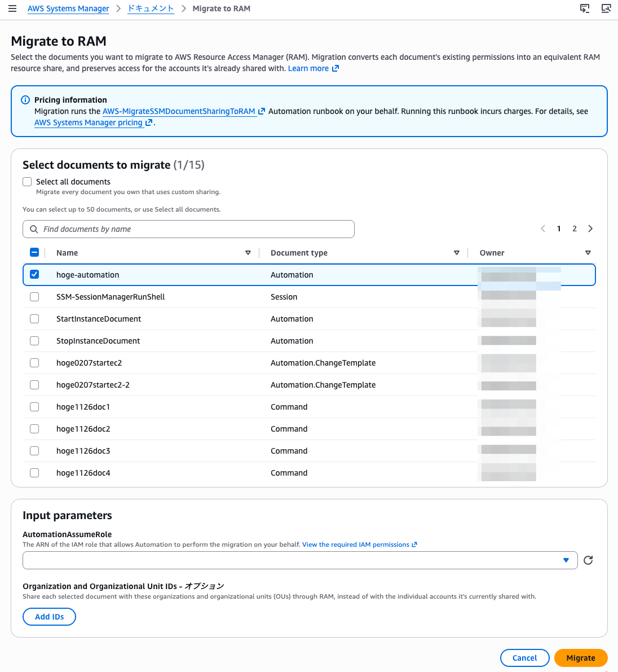
Task: Click the rightmost screen icon in the top bar
Action: [606, 8]
